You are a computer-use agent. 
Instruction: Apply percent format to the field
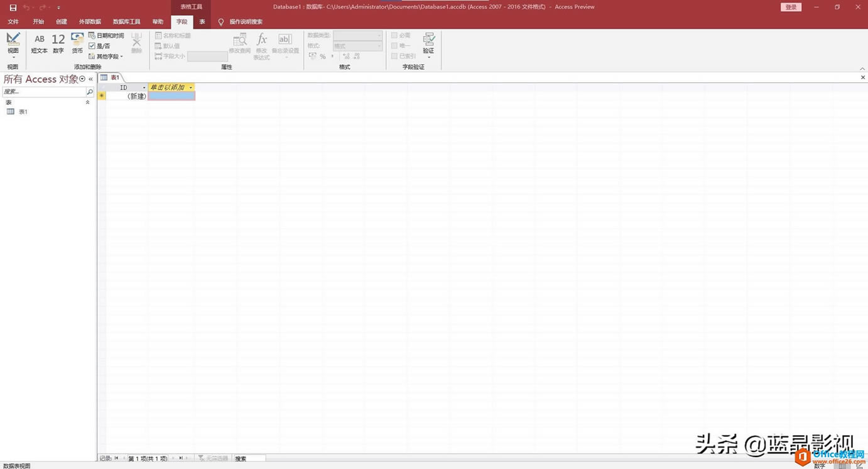[322, 56]
